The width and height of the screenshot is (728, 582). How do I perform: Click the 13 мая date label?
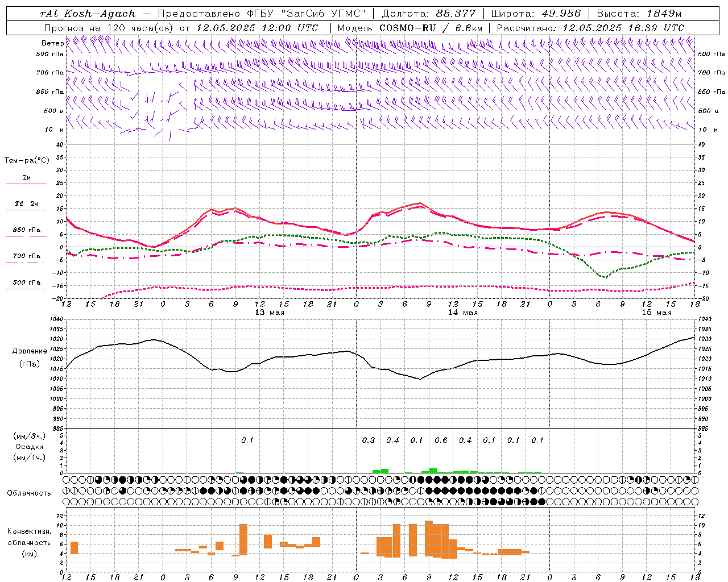point(270,313)
